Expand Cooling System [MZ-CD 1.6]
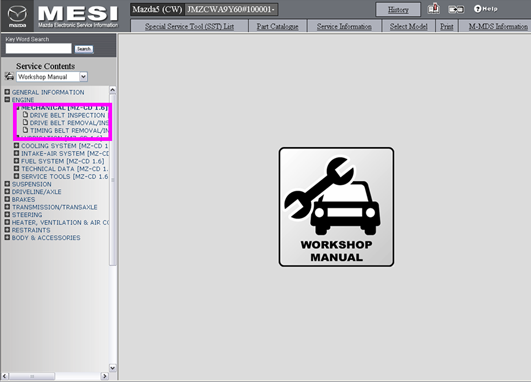The height and width of the screenshot is (382, 531). (16, 145)
